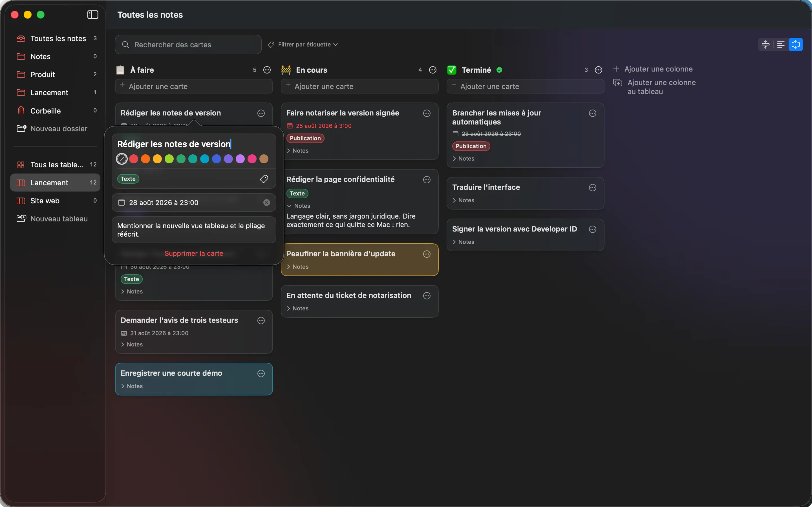Click the tag icon in the card editor

(264, 179)
